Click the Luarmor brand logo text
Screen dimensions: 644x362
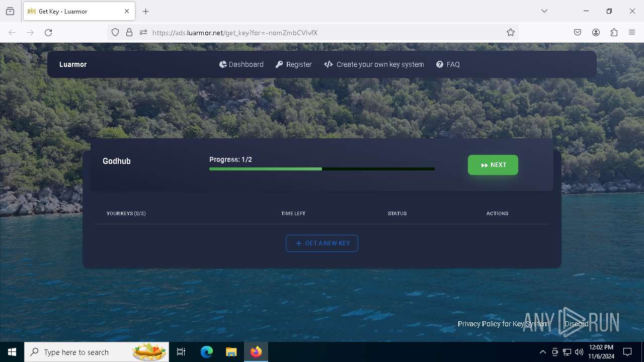coord(73,64)
